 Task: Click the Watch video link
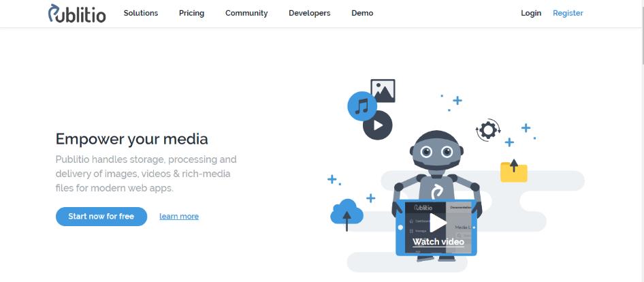click(x=438, y=242)
